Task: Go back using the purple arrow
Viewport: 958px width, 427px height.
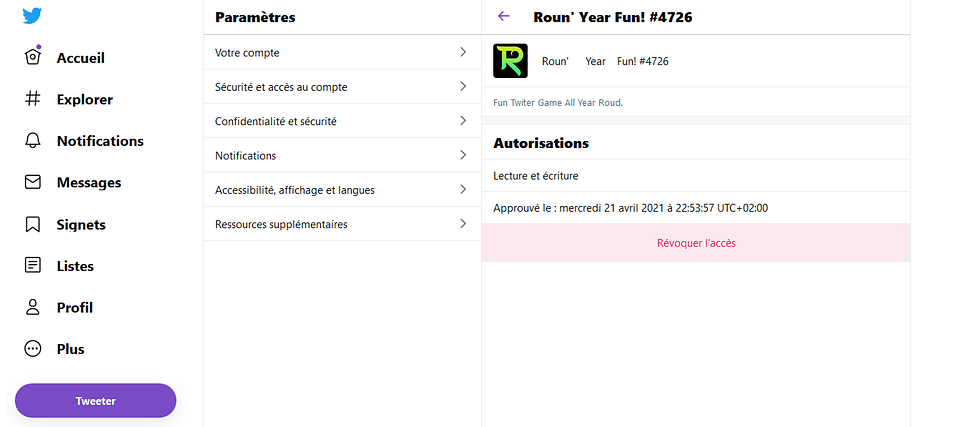Action: 504,16
